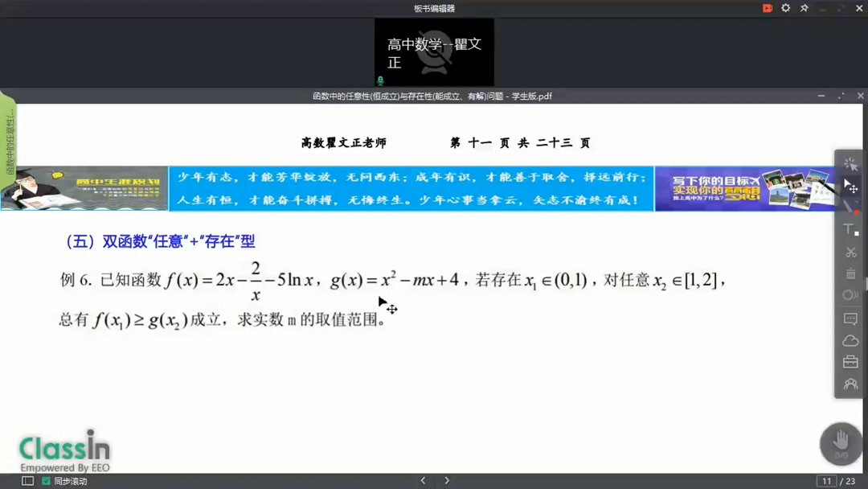
Task: Toggle thumbnail panel view at bottom left
Action: [27, 480]
